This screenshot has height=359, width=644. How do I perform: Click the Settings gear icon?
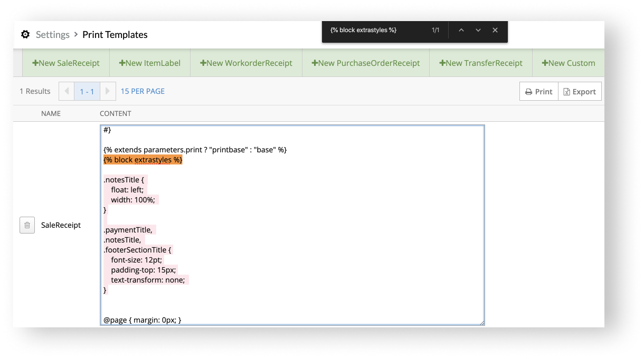[25, 35]
